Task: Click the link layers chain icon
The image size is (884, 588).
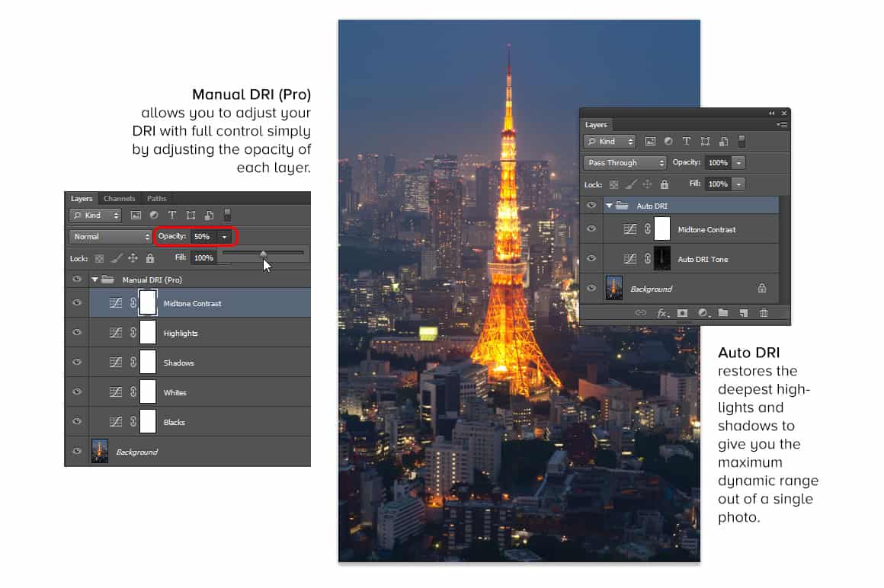Action: tap(641, 313)
